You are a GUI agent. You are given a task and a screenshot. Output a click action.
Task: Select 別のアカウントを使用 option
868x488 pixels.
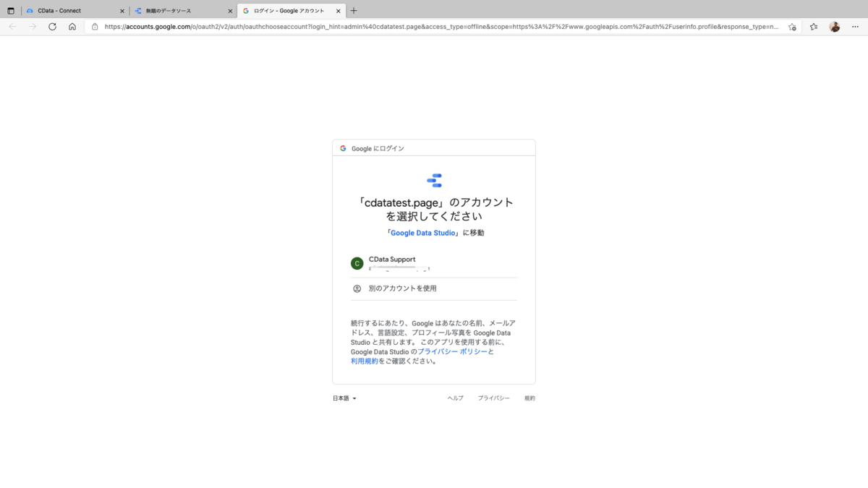coord(434,288)
